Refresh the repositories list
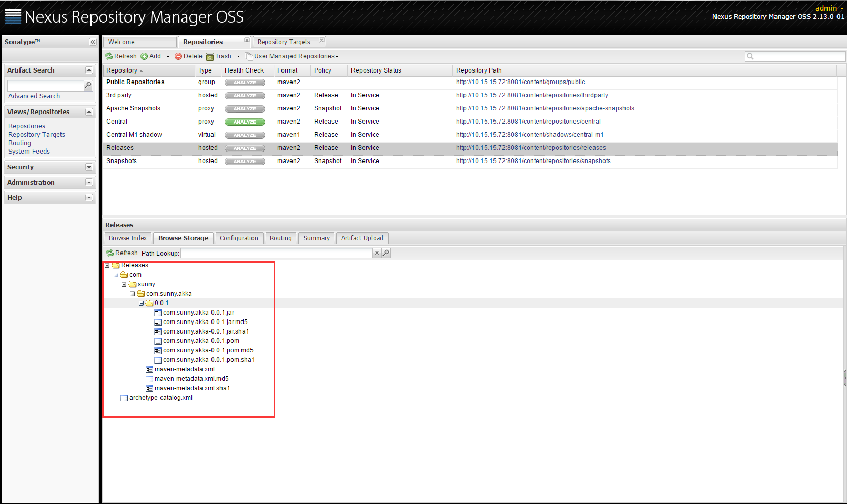This screenshot has height=504, width=847. [120, 56]
